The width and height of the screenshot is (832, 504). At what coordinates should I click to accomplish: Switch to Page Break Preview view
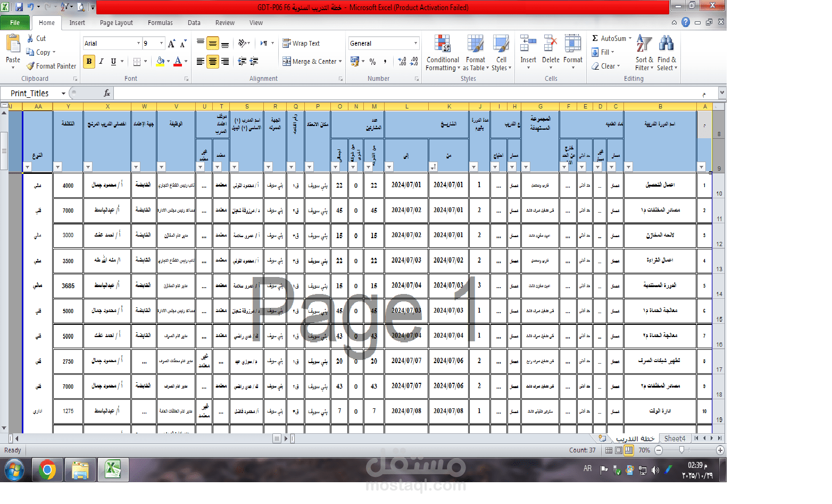[x=629, y=450]
